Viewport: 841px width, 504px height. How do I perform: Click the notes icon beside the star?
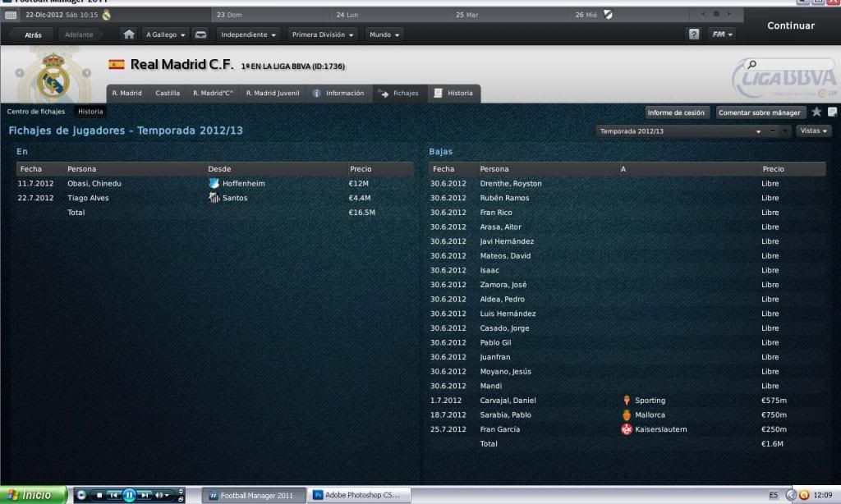tap(833, 112)
